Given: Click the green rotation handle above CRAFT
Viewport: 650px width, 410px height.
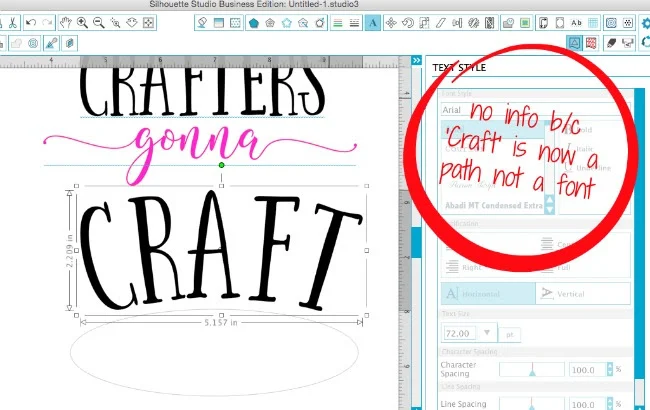Looking at the screenshot, I should coord(221,165).
